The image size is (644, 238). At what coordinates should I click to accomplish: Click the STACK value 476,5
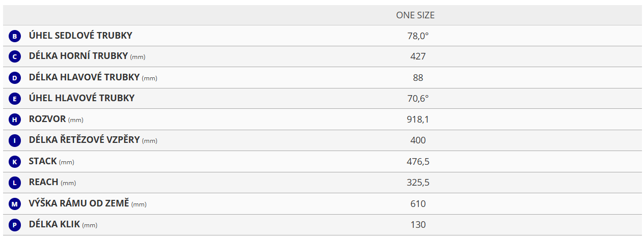(418, 162)
